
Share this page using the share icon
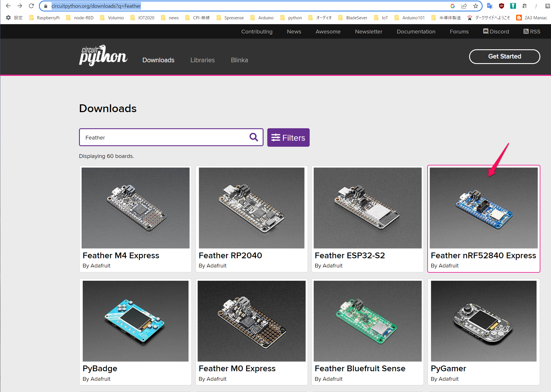tap(464, 6)
